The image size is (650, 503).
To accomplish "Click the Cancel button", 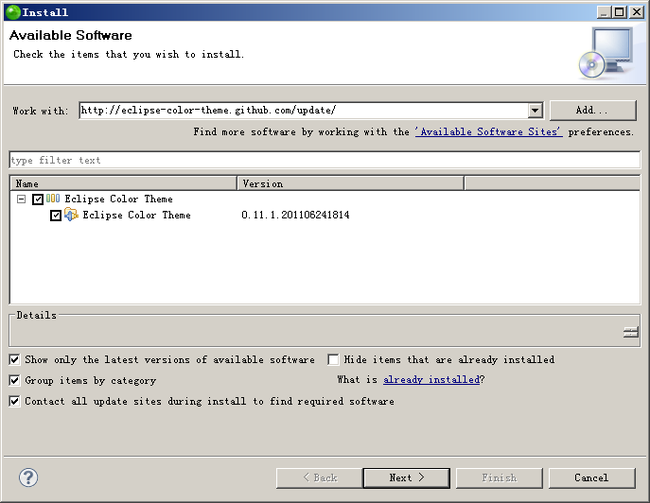I will [x=592, y=478].
